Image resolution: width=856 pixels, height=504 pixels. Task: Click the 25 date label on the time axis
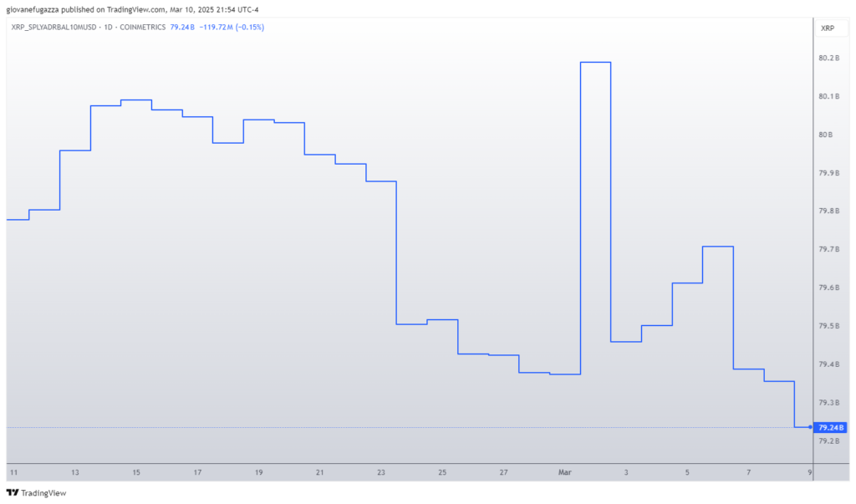(442, 472)
